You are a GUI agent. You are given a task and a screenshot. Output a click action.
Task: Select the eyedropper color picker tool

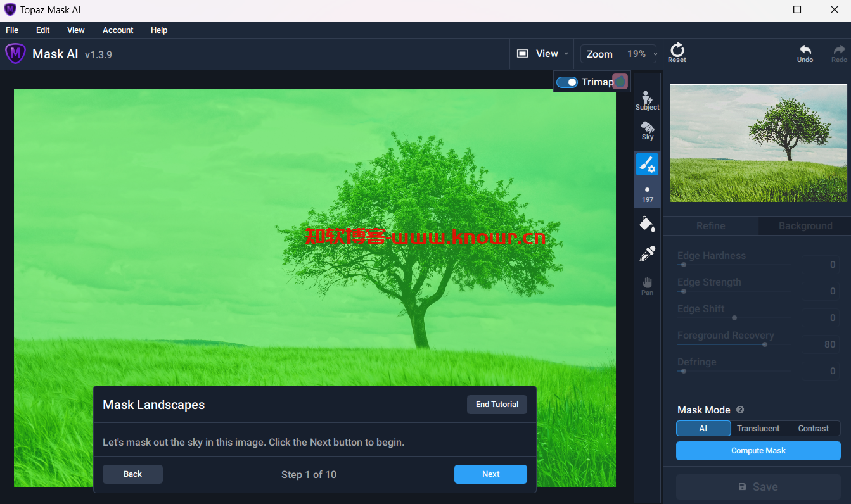647,254
